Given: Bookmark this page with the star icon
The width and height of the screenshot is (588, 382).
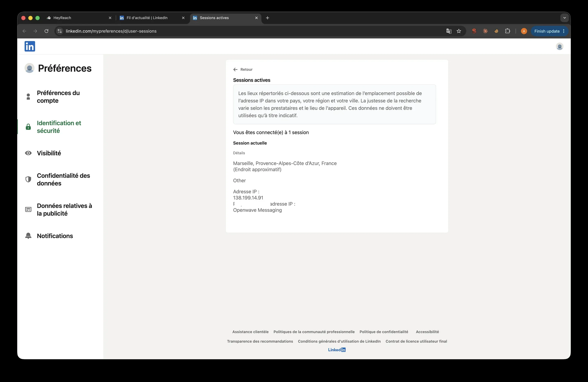Looking at the screenshot, I should click(459, 31).
